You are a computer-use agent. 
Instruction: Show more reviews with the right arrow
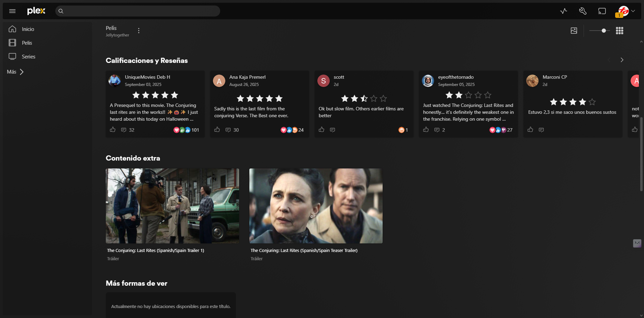(x=622, y=60)
